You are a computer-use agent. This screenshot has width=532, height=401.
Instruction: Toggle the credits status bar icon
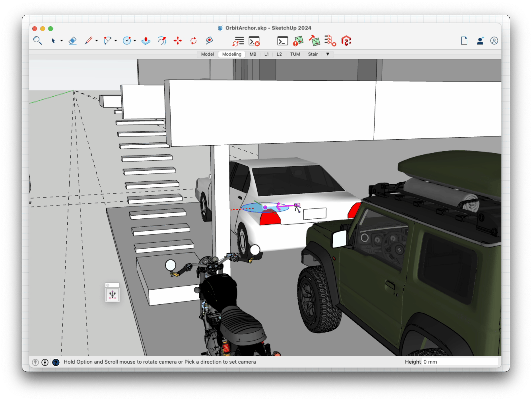[x=45, y=362]
